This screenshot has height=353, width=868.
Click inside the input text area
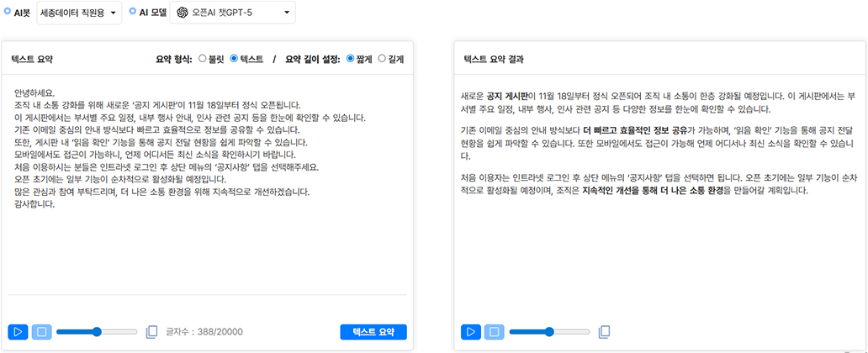point(206,252)
